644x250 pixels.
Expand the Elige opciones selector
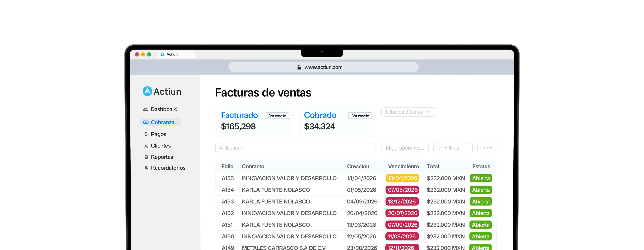click(405, 148)
